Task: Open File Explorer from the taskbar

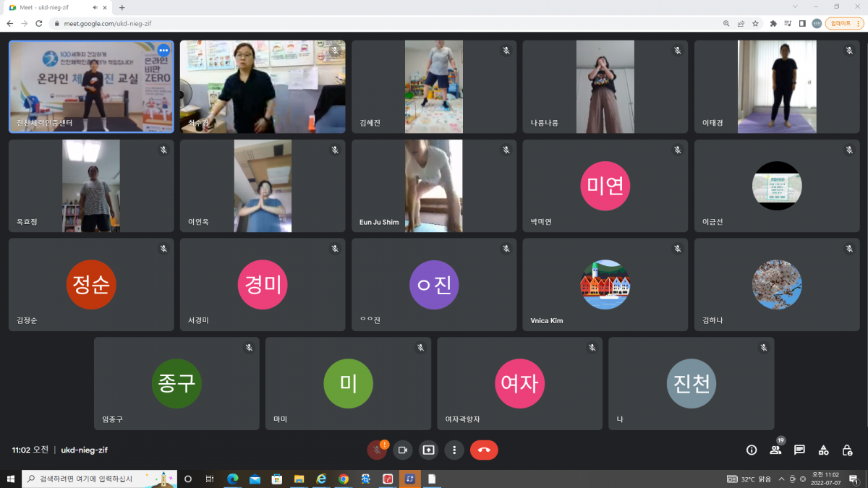Action: (x=299, y=479)
